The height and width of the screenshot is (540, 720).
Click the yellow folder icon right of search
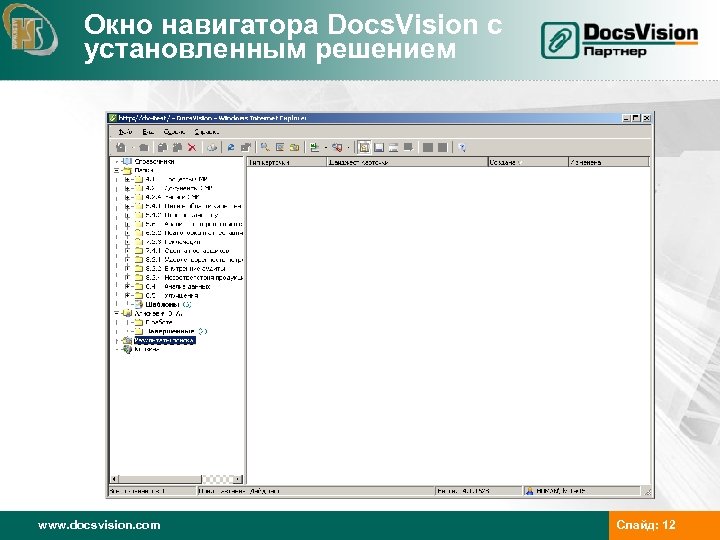point(294,147)
